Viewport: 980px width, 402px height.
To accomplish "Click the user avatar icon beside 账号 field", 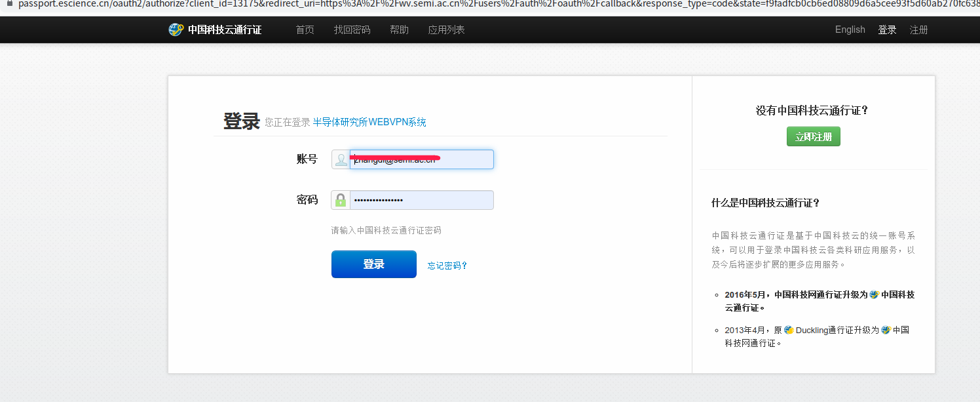I will (x=341, y=159).
